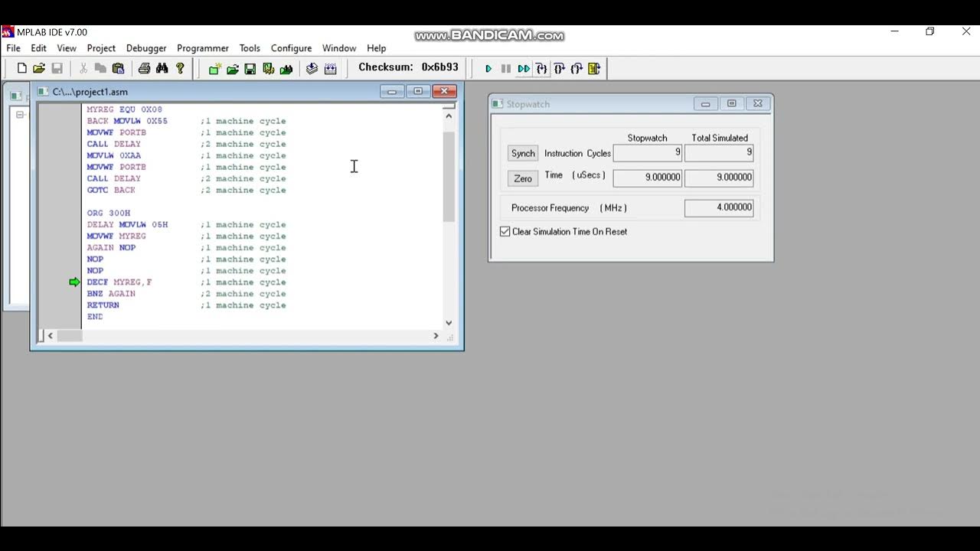Click the Save Workspace icon
980x551 pixels.
point(250,68)
